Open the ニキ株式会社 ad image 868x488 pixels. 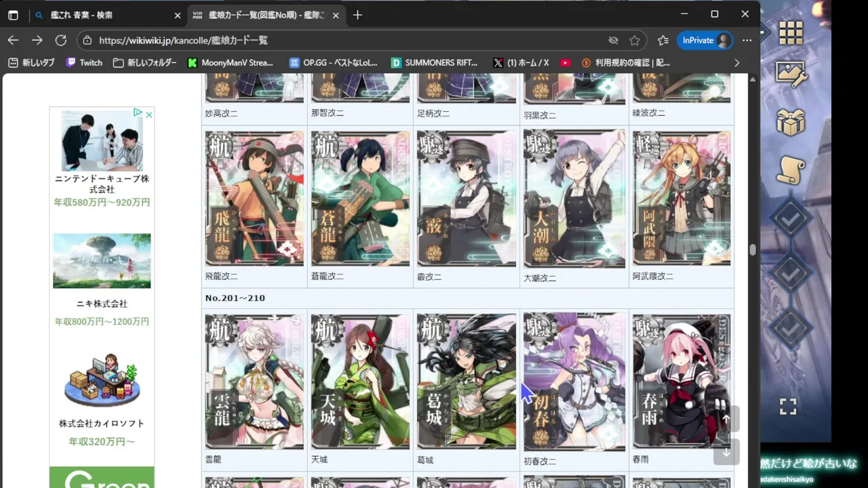tap(102, 261)
